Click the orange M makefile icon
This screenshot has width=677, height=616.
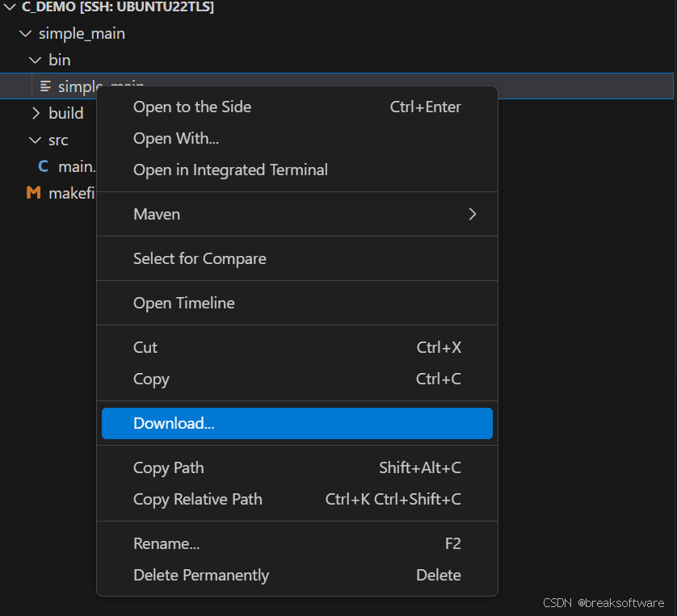34,193
